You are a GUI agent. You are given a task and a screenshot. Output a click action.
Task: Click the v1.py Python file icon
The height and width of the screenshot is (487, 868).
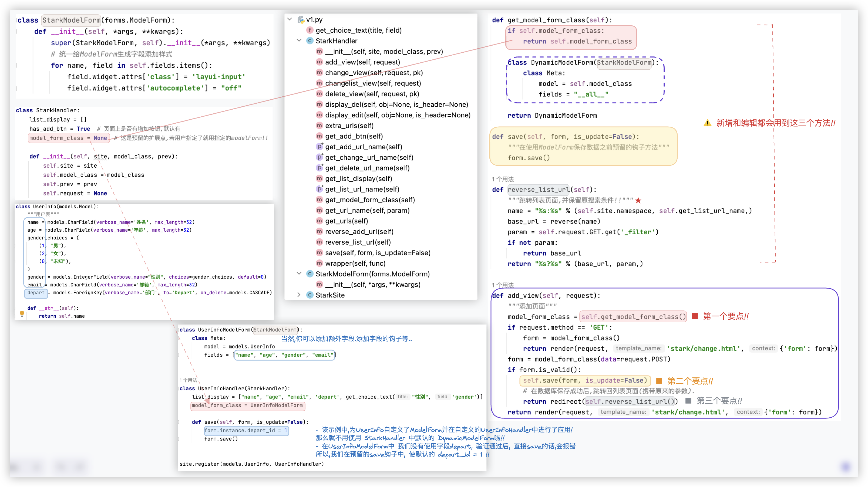tap(301, 19)
